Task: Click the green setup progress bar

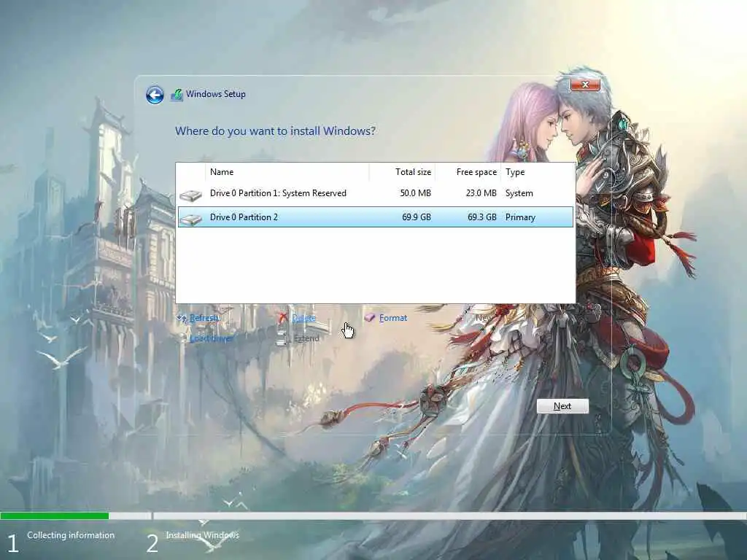Action: (54, 516)
